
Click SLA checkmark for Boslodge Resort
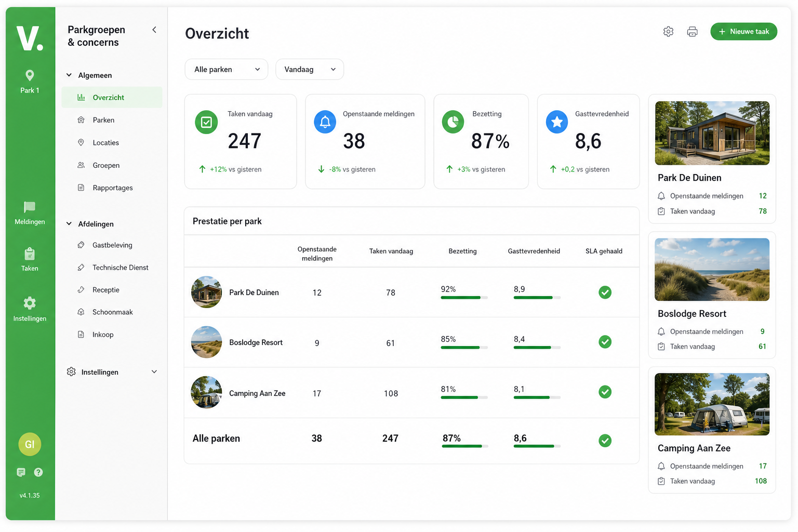605,342
